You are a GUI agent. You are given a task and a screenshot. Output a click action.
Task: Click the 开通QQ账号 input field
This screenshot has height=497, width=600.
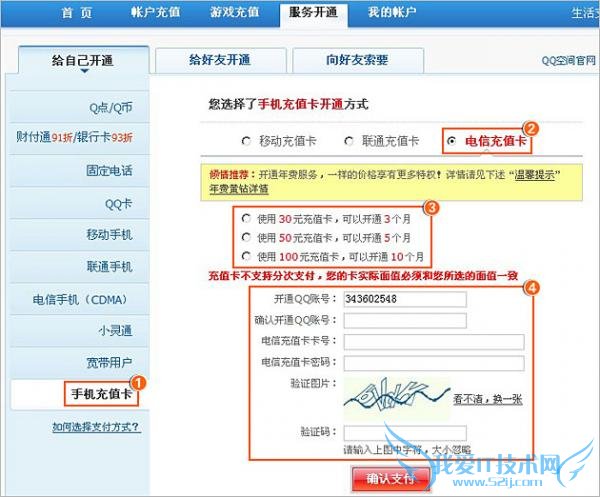tap(405, 299)
